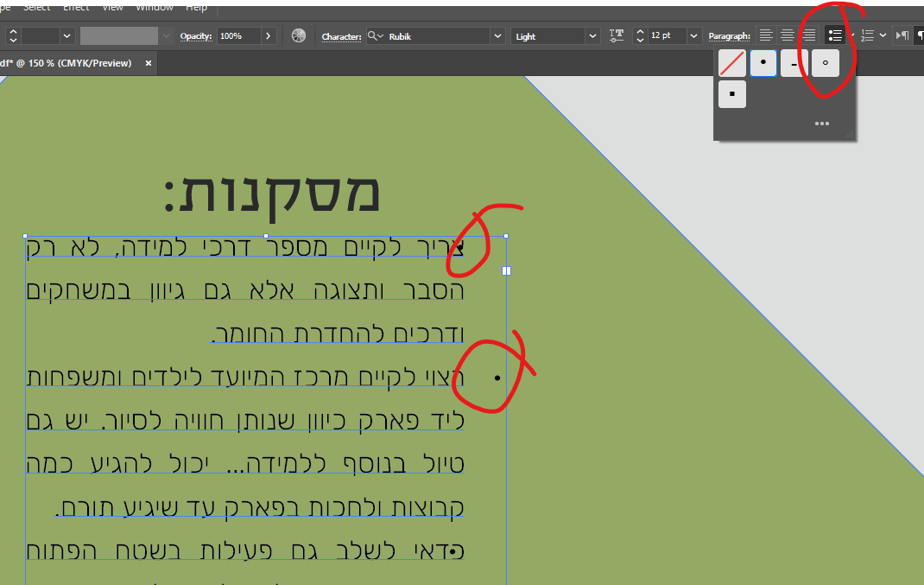Click the 12 pt font size field
This screenshot has height=585, width=924.
(667, 36)
